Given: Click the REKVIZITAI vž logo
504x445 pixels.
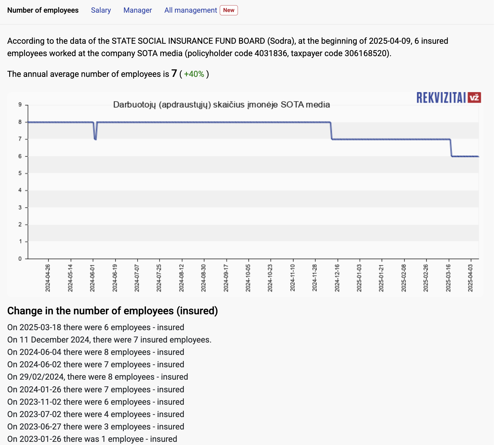Looking at the screenshot, I should tap(448, 98).
